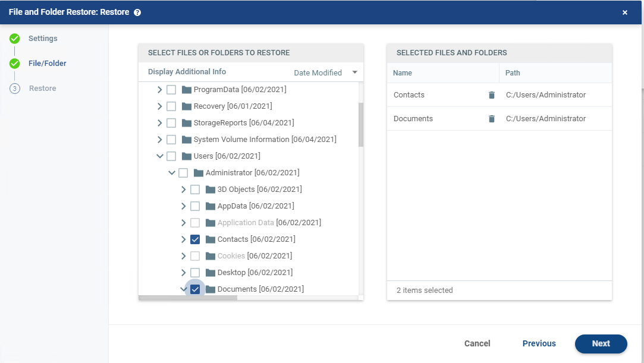This screenshot has height=363, width=644.
Task: Go to the Settings wizard step
Action: point(43,39)
